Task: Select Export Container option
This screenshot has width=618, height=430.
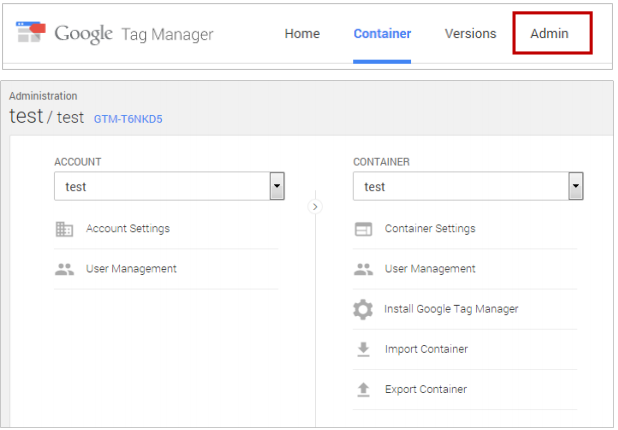Action: [x=426, y=389]
